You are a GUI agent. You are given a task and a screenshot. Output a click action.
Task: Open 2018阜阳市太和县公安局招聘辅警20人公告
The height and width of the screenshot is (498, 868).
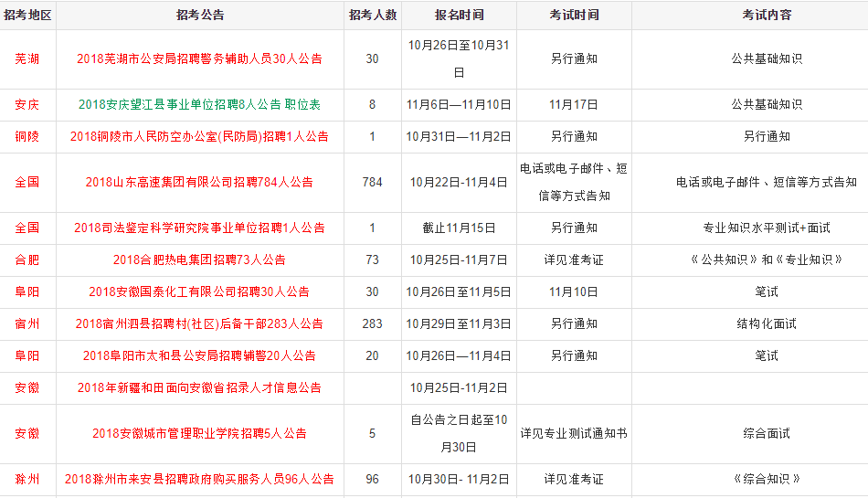pyautogui.click(x=199, y=355)
